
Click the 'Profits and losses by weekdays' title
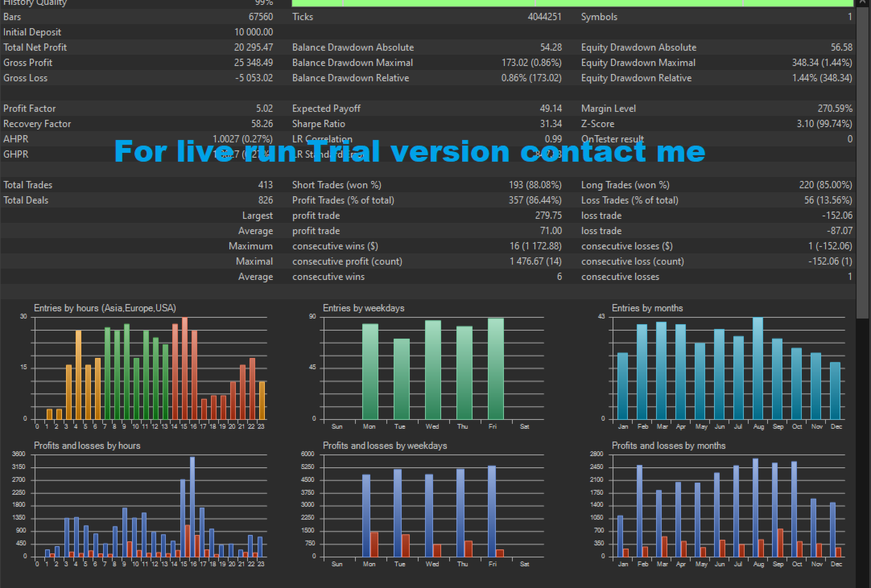385,446
